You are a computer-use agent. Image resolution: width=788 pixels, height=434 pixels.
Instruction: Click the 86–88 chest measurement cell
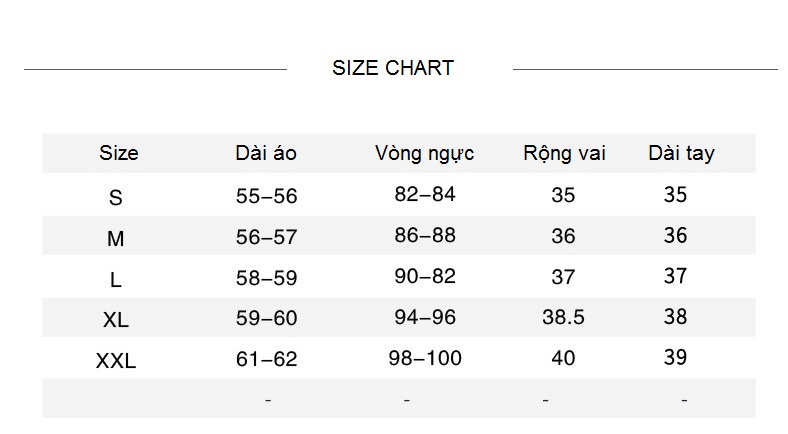click(425, 236)
